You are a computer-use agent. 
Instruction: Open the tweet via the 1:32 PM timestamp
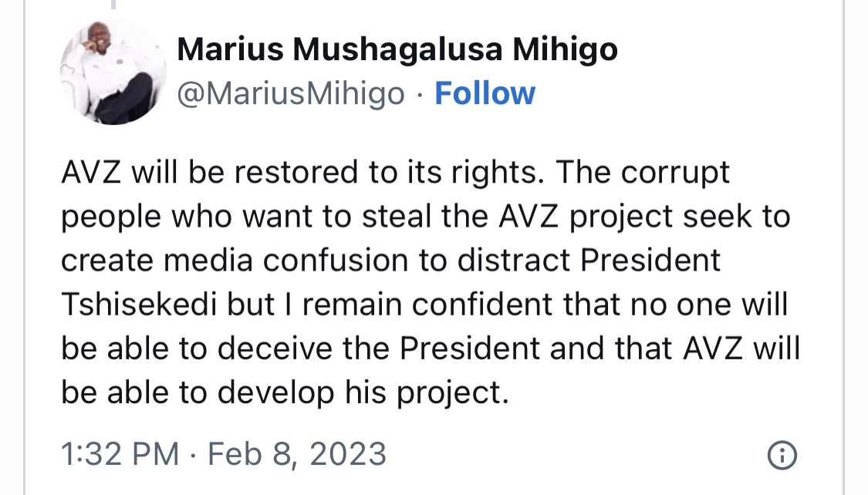coord(120,454)
